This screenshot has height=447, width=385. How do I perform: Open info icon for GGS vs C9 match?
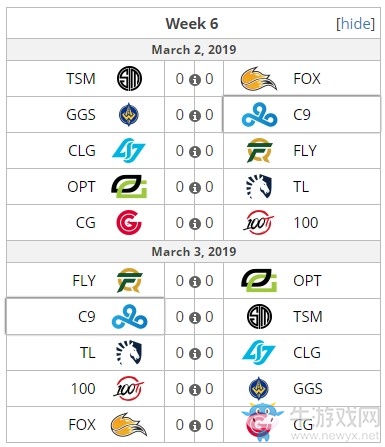coord(195,116)
